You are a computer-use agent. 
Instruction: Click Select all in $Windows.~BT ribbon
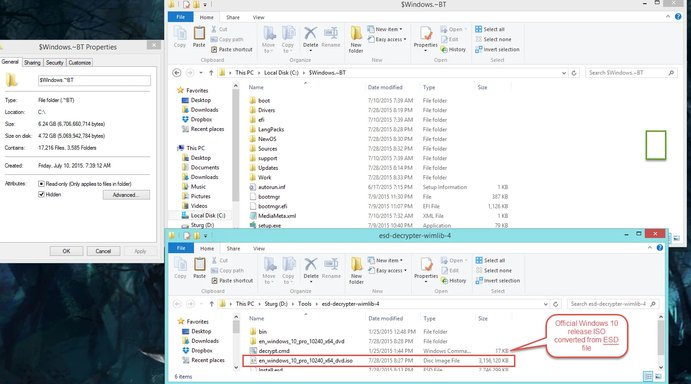(490, 29)
